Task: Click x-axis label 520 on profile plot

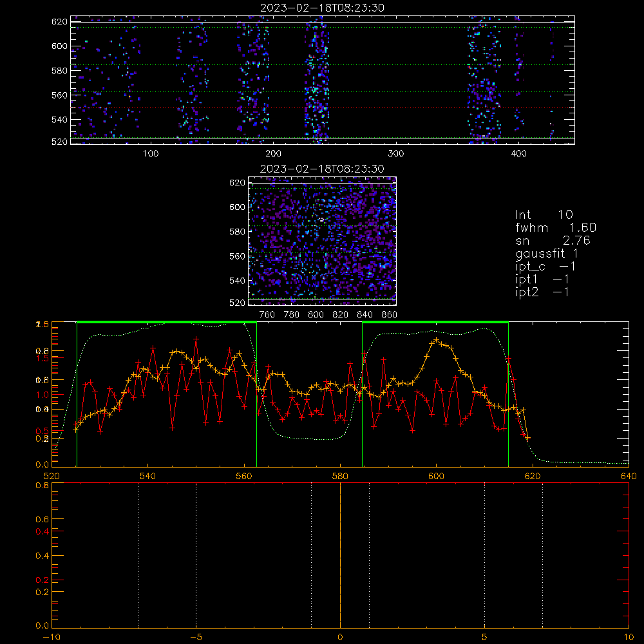Action: pyautogui.click(x=52, y=476)
